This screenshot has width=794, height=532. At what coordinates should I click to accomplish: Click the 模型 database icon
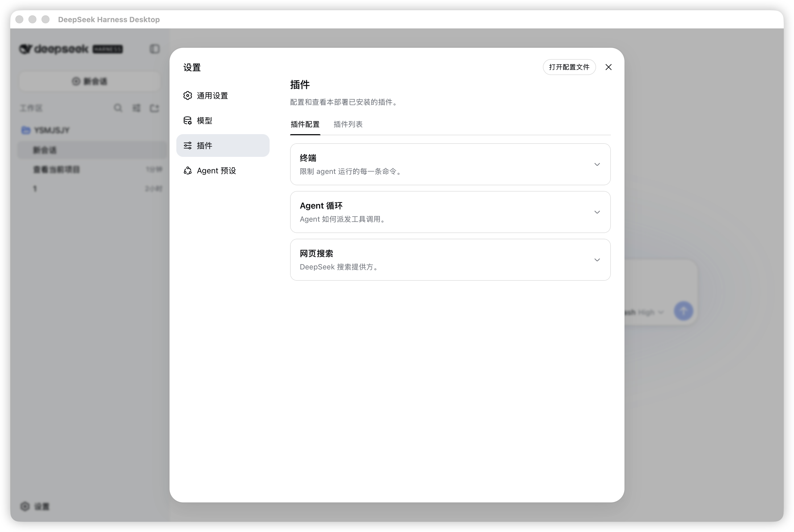pos(188,120)
